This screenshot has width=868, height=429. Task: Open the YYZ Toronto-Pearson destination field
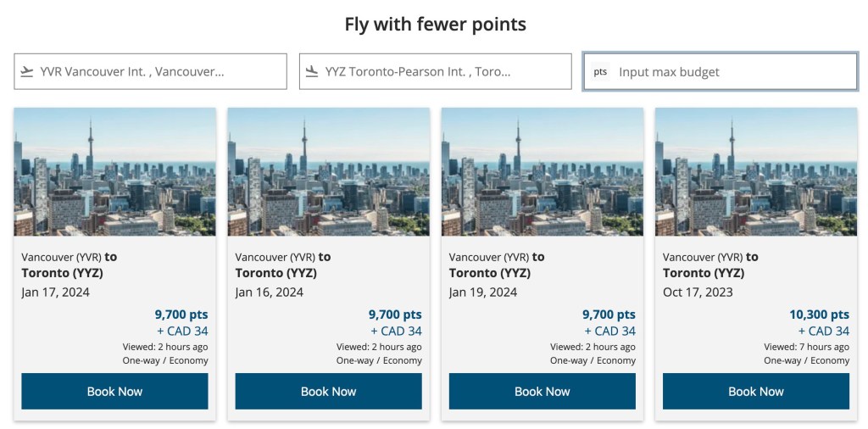point(436,71)
